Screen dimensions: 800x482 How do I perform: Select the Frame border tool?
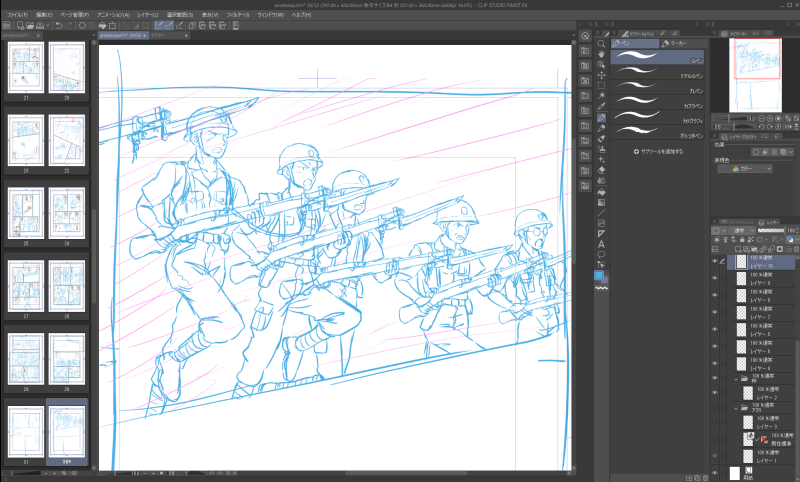click(601, 223)
